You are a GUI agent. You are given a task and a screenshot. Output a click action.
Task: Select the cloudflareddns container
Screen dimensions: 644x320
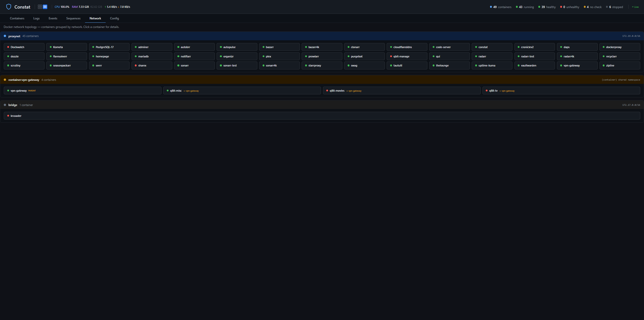(x=407, y=47)
